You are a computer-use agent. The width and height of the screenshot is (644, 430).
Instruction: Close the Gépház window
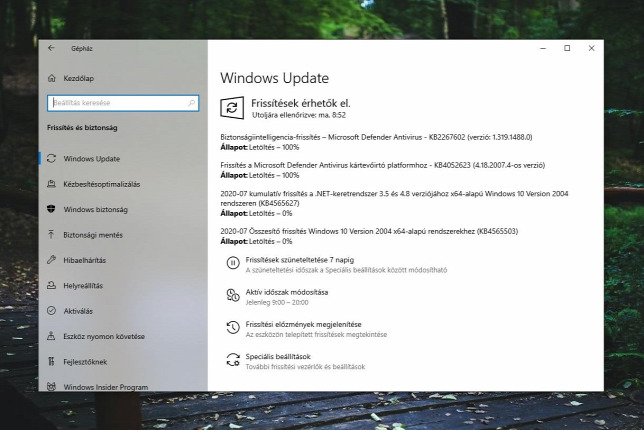click(x=591, y=48)
